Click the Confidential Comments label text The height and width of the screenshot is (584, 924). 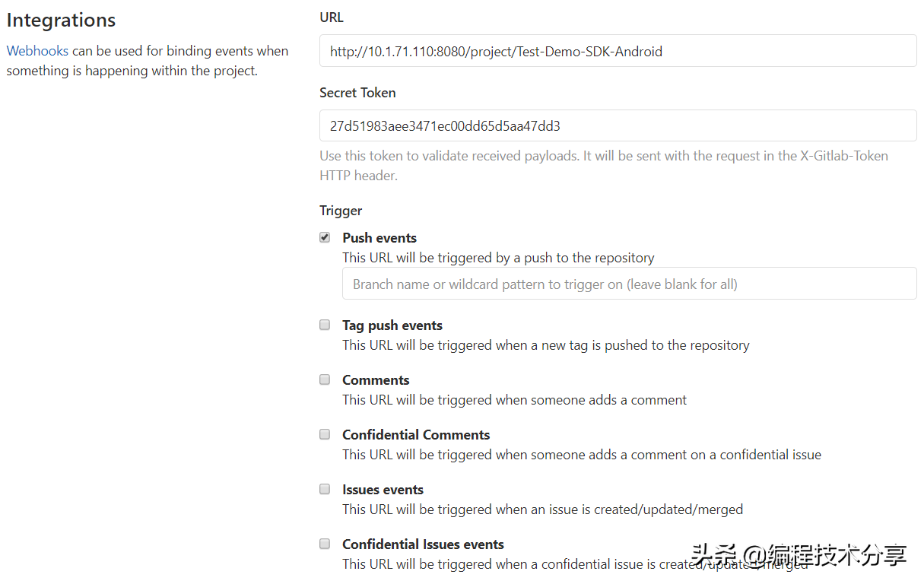[x=416, y=435]
